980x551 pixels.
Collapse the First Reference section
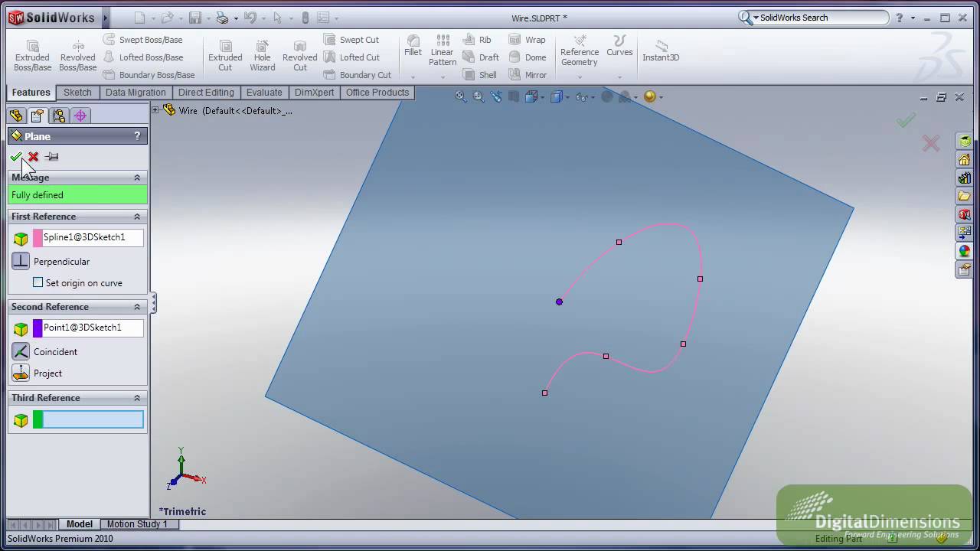137,217
